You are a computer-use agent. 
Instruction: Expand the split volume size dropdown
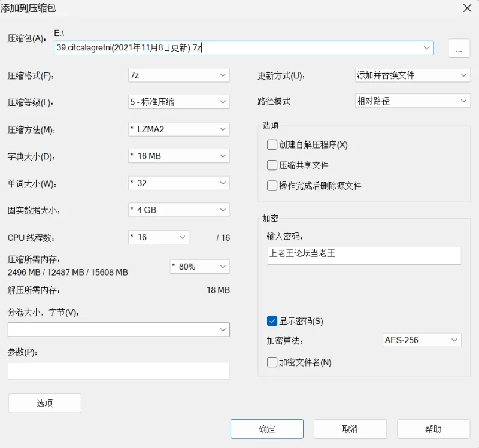pos(119,330)
